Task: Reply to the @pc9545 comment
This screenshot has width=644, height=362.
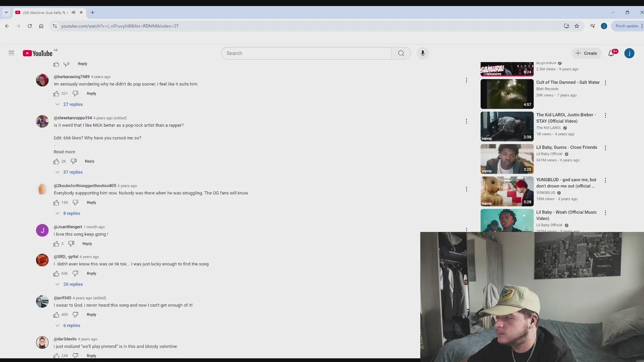Action: pyautogui.click(x=92, y=315)
